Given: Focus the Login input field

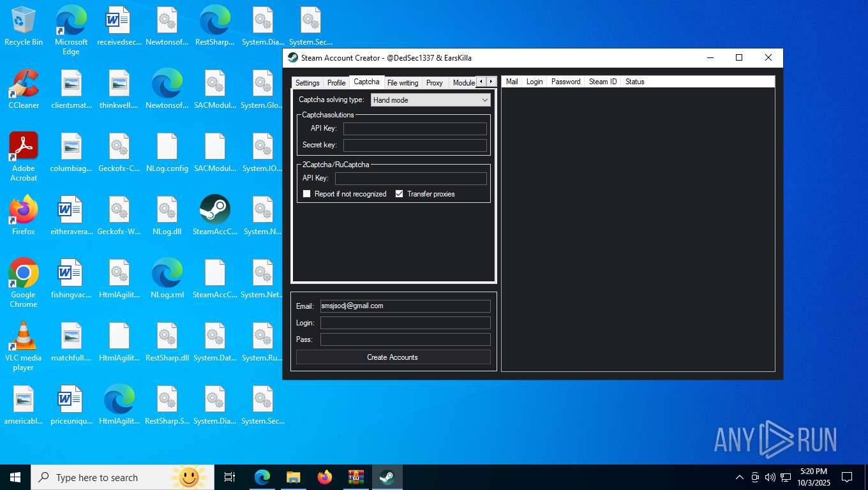Looking at the screenshot, I should point(405,323).
